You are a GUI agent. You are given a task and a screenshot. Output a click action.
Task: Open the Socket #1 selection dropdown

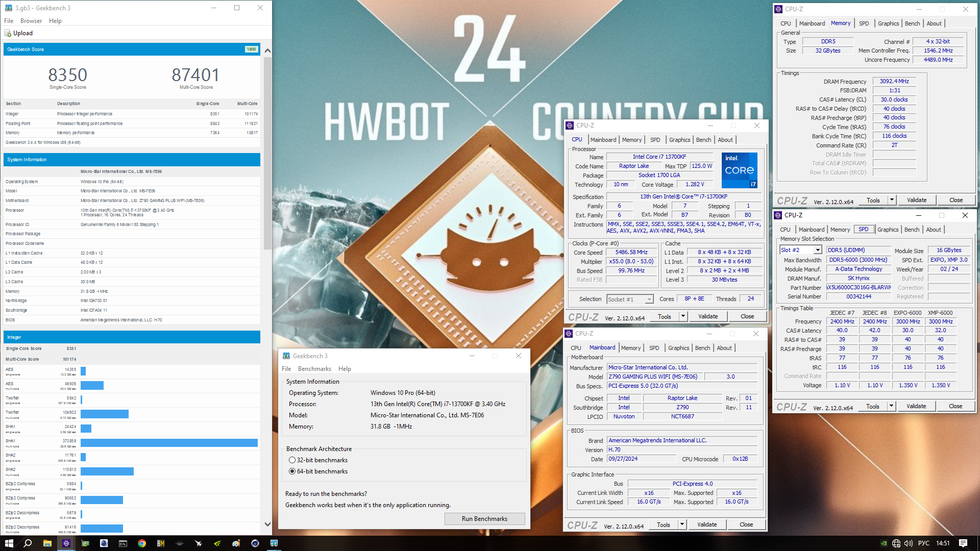[649, 299]
